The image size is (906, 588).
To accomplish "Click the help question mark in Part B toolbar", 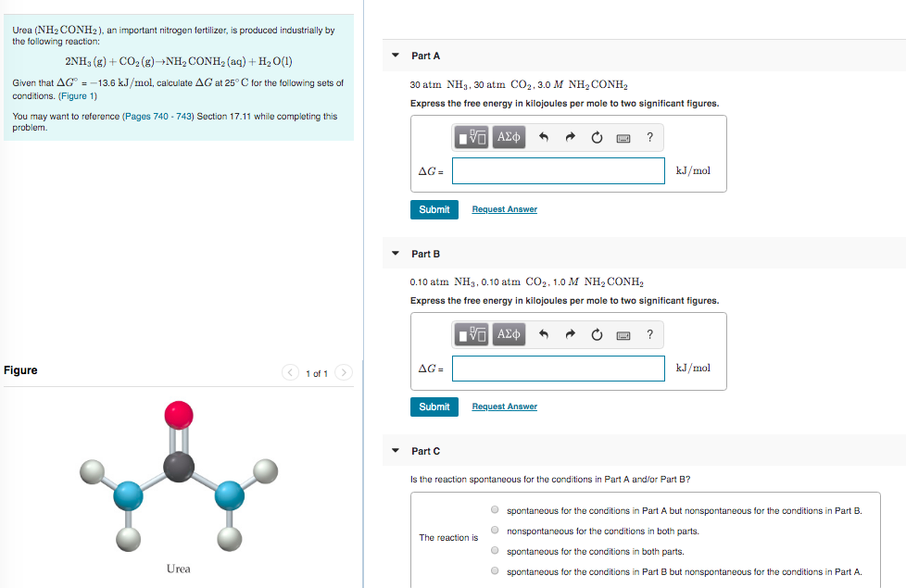I will click(649, 334).
